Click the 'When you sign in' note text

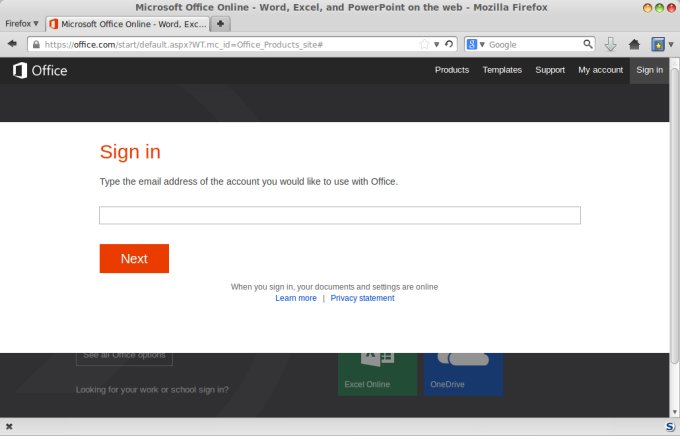pos(334,287)
